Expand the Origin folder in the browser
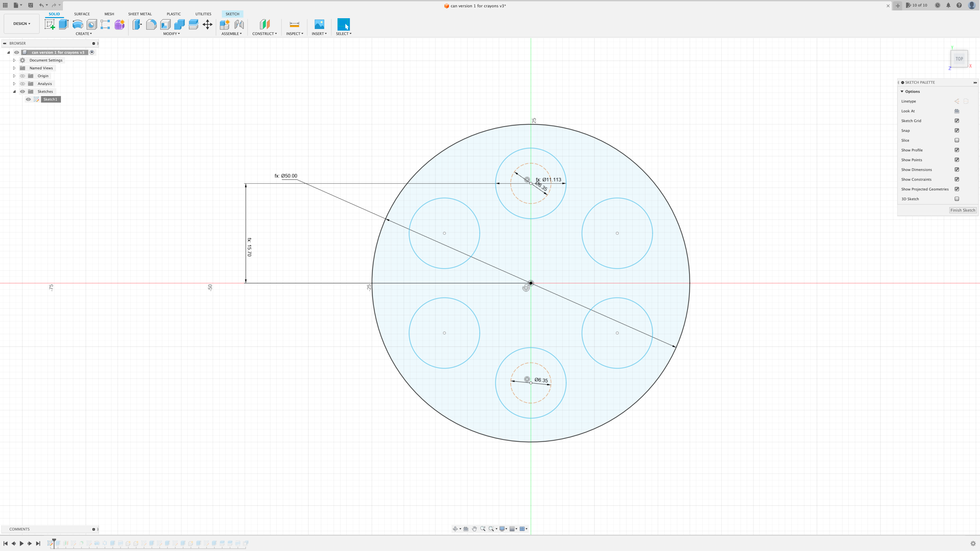980x551 pixels. (x=14, y=76)
